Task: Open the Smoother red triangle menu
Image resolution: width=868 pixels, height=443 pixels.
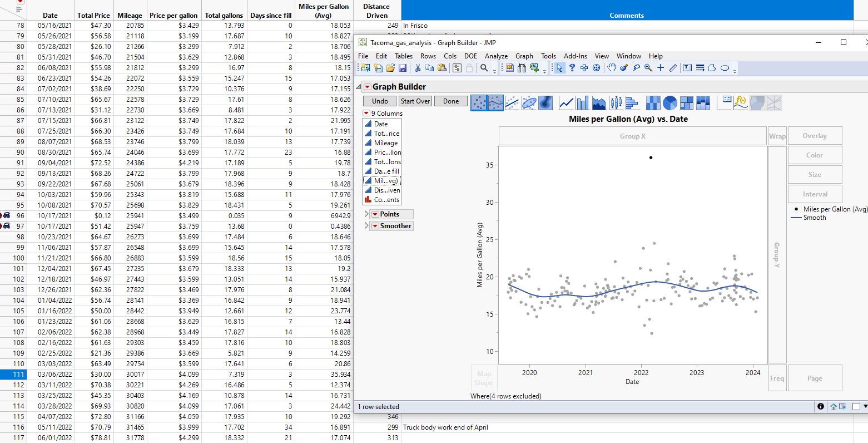Action: tap(375, 226)
